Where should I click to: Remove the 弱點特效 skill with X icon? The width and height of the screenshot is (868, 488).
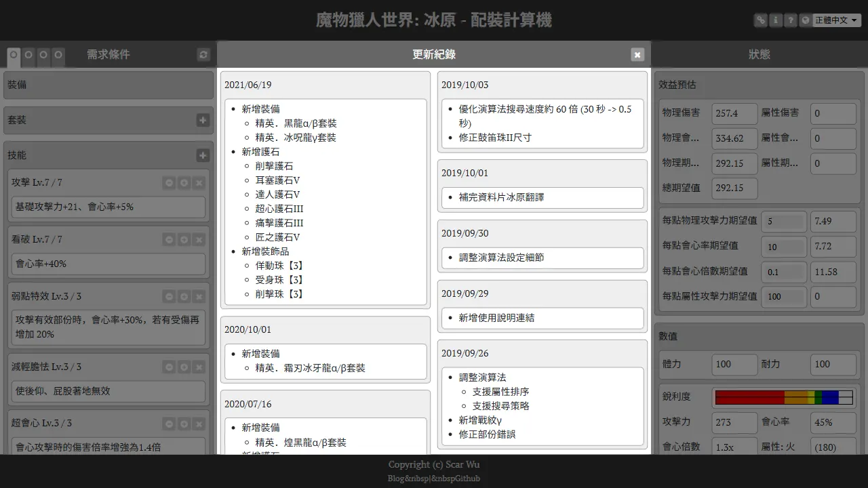(199, 296)
